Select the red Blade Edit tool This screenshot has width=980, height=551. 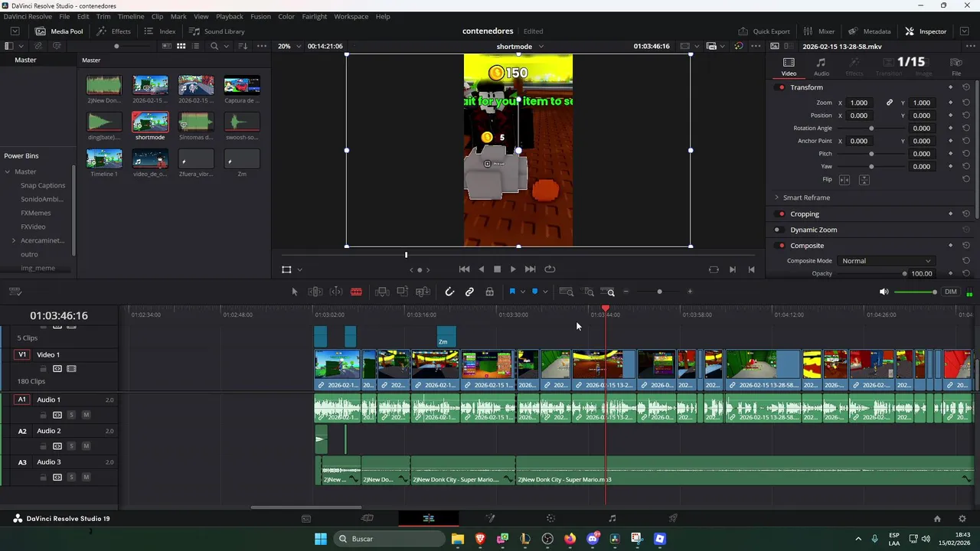[356, 292]
